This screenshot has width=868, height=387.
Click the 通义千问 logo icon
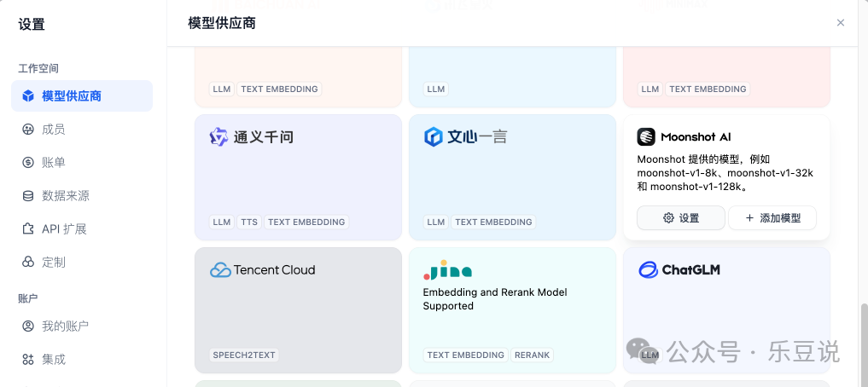point(219,136)
